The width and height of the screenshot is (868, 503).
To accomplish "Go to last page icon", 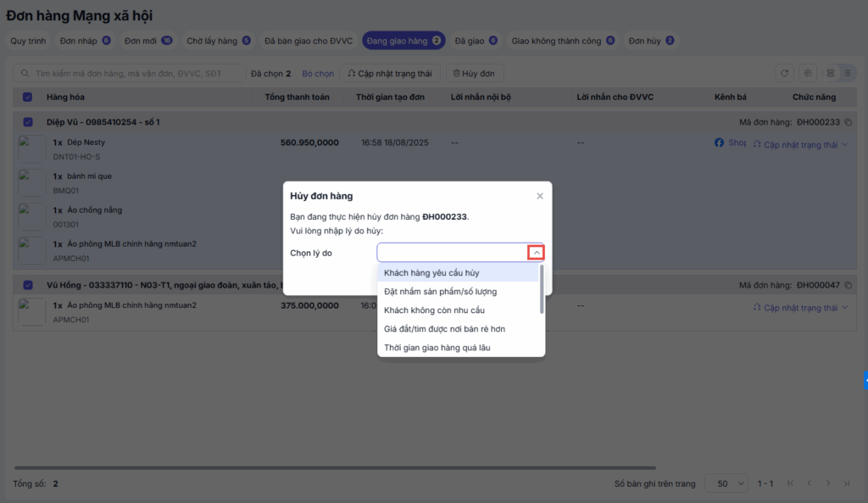I will pos(847,483).
